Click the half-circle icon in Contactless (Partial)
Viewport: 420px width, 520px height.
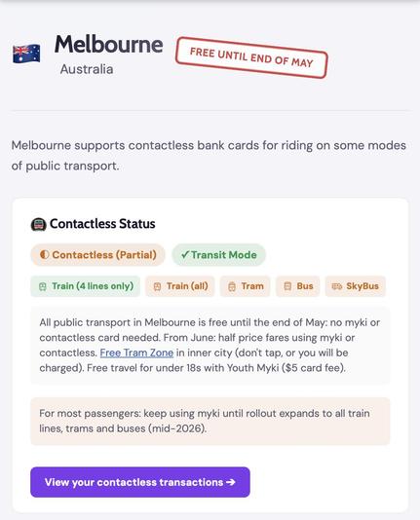pyautogui.click(x=44, y=255)
